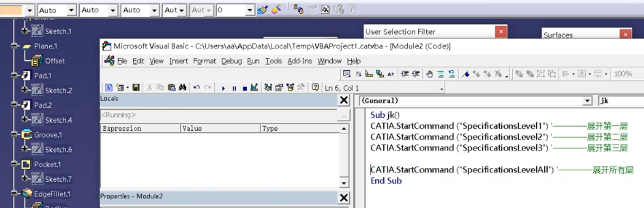This screenshot has width=644, height=208.
Task: Click List Properties/Methods icon in Edit toolbar
Action: [x=347, y=74]
